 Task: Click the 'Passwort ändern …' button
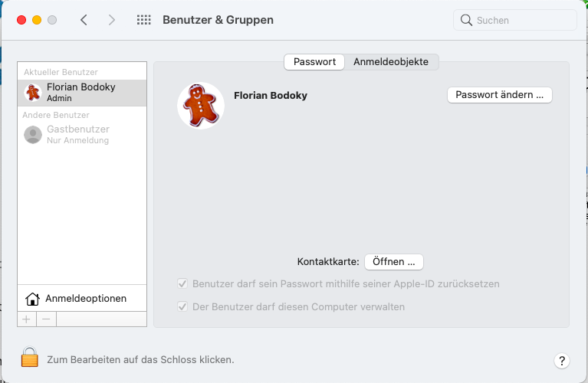pos(499,95)
